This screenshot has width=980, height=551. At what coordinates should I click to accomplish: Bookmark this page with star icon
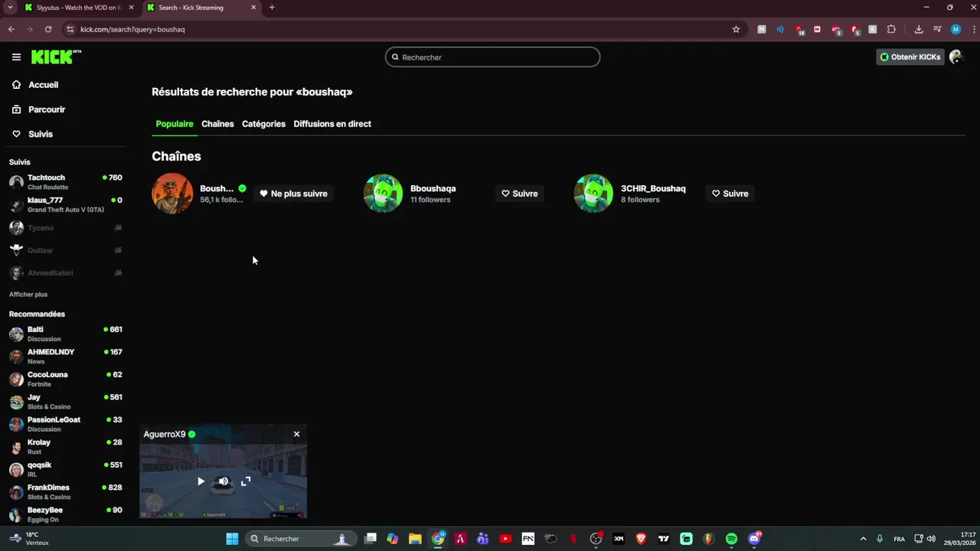[x=736, y=29]
